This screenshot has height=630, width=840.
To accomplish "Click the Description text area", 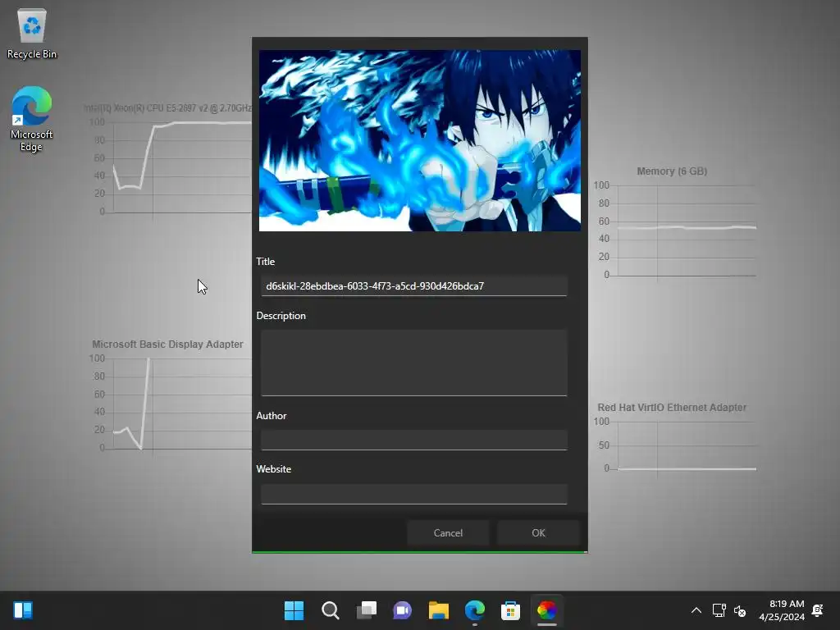I will [413, 363].
